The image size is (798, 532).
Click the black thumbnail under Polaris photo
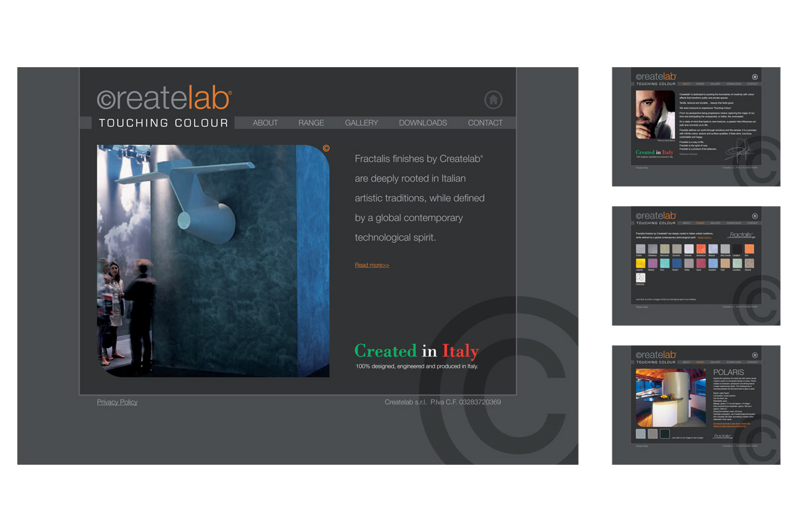click(664, 434)
